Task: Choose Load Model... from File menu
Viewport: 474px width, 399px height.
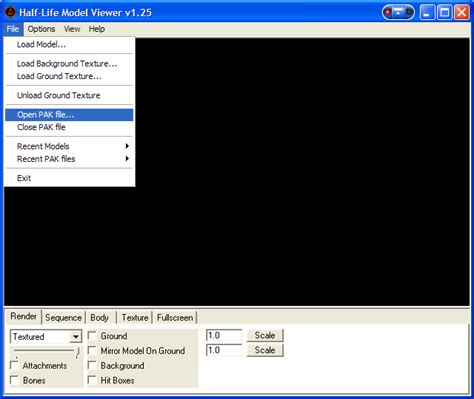Action: (x=69, y=44)
